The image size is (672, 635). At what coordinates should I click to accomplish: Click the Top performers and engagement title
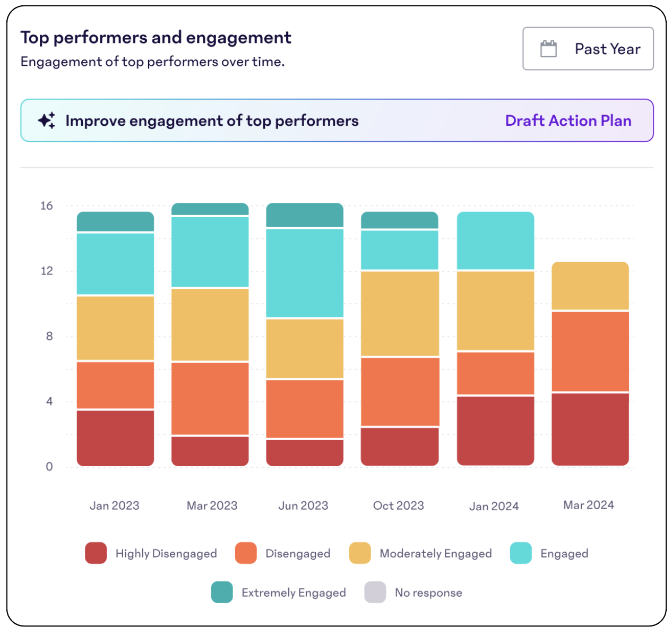156,37
